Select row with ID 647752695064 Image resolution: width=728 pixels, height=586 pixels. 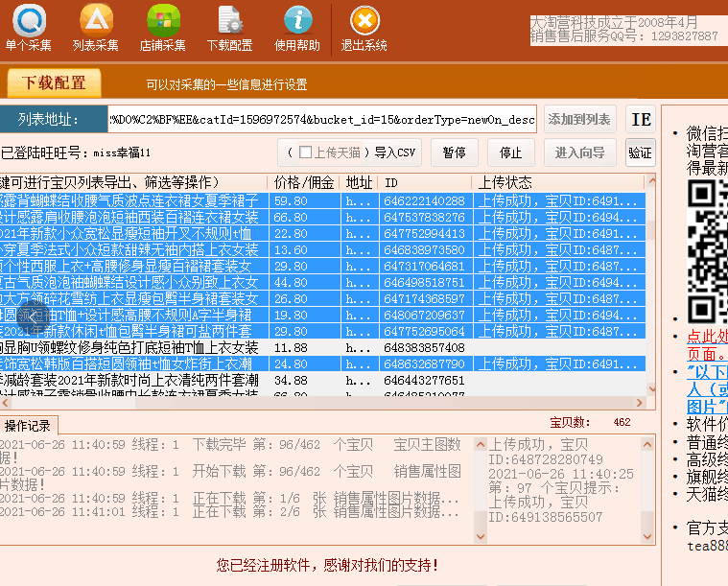(322, 331)
